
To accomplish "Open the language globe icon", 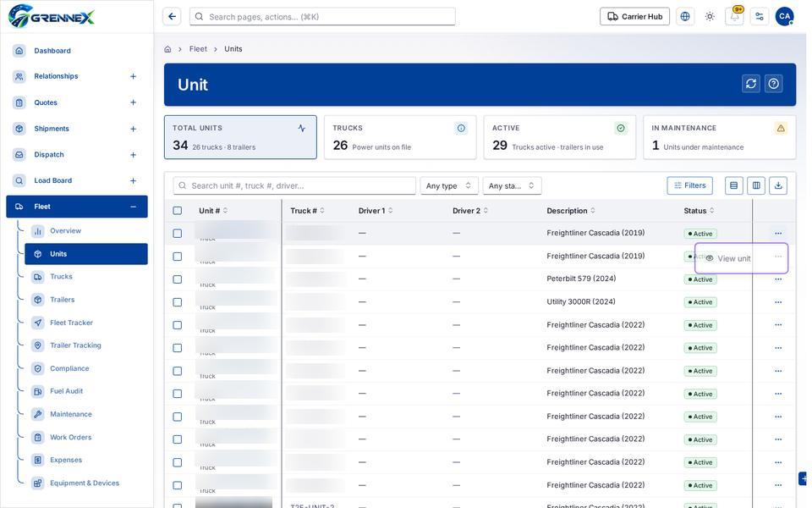I will point(684,17).
